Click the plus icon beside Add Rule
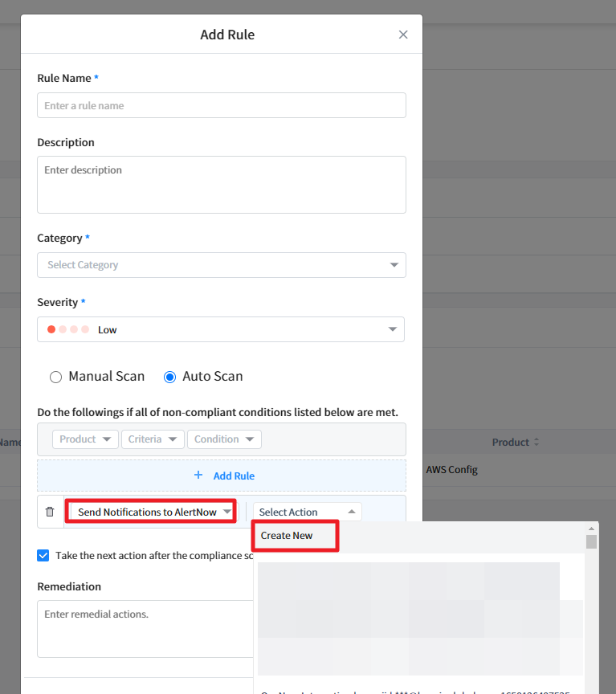This screenshot has width=616, height=694. (x=198, y=476)
